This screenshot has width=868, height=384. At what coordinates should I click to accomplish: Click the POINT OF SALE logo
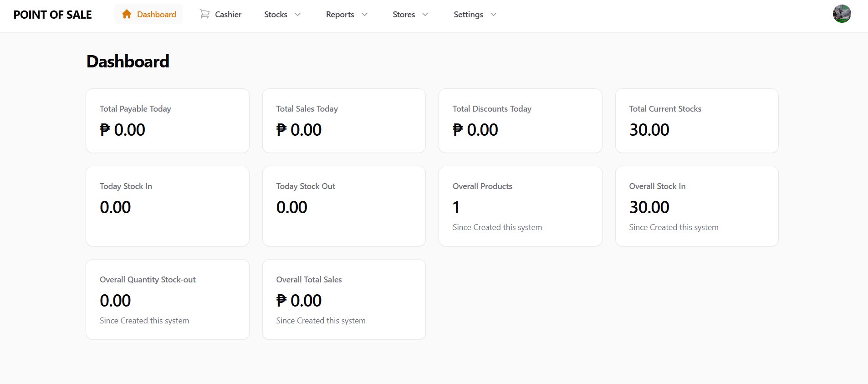pos(53,15)
